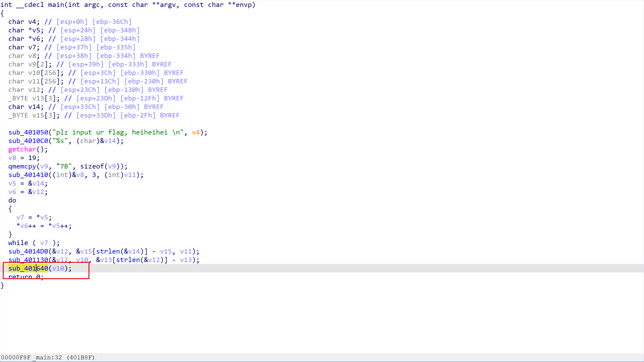The height and width of the screenshot is (362, 644).
Task: Click the sizeof(v9) expression
Action: click(102, 166)
